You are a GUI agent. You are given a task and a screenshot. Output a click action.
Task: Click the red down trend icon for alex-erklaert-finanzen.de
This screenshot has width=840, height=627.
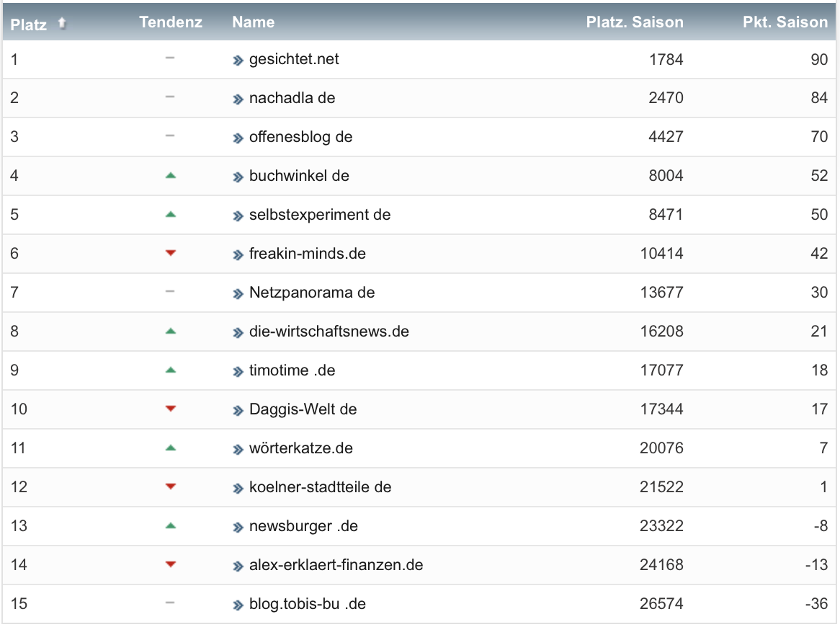point(170,564)
